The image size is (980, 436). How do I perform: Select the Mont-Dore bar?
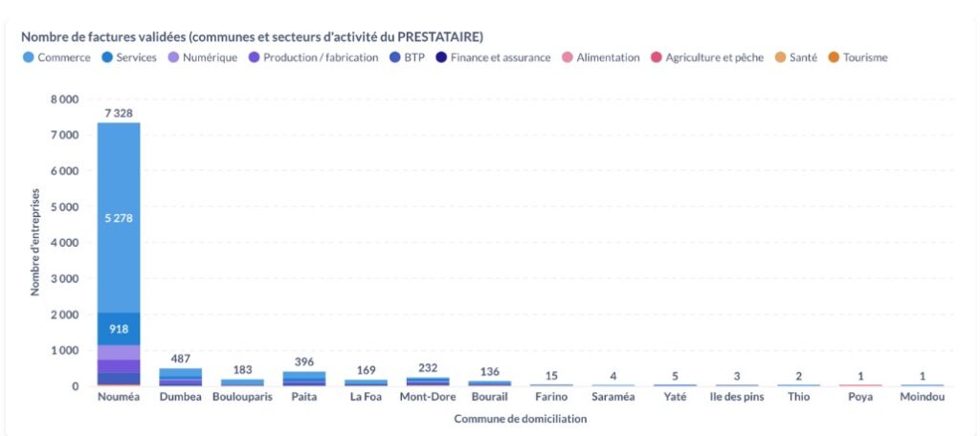click(427, 381)
